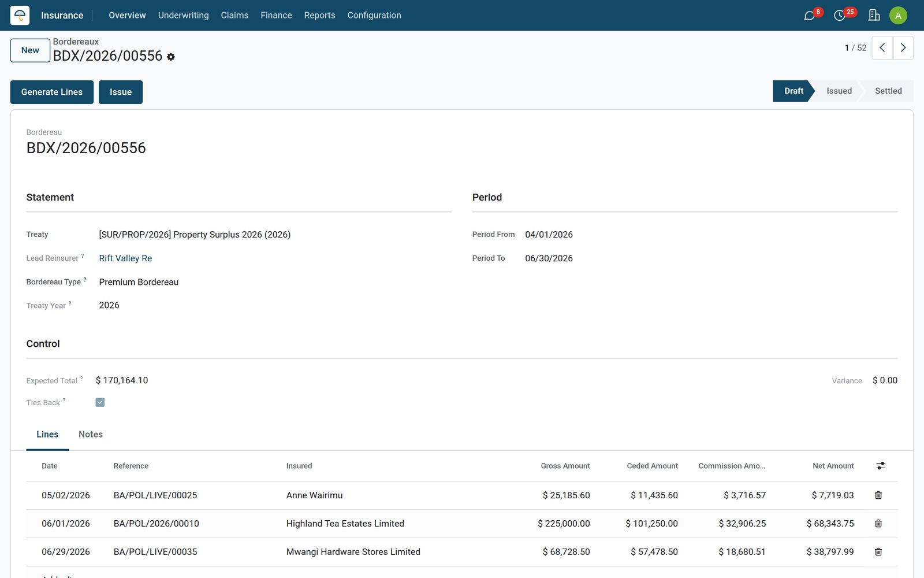Delete the Anne Wairimu line

point(878,495)
